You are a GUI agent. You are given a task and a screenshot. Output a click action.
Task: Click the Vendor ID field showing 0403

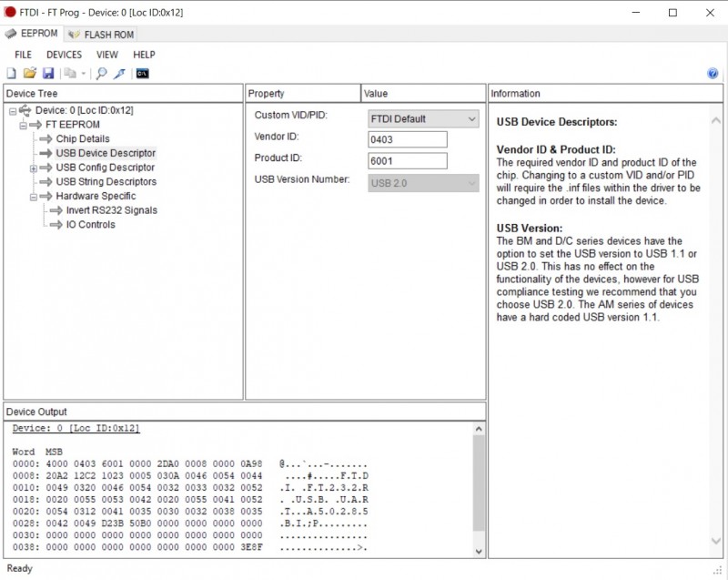click(x=407, y=140)
